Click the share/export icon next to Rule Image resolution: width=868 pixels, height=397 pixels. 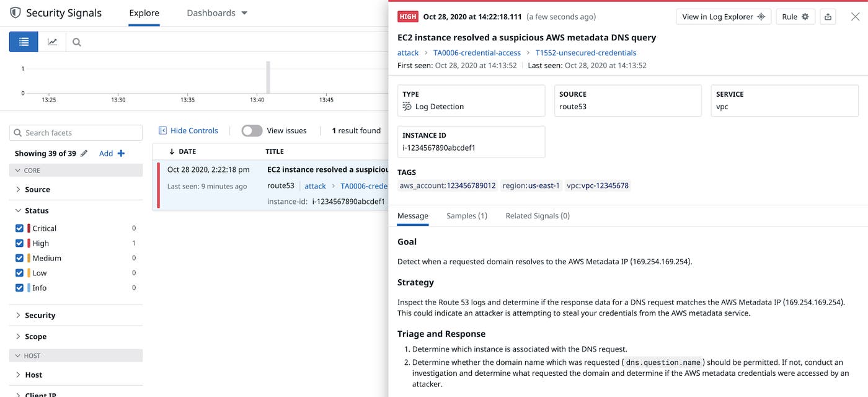click(828, 16)
